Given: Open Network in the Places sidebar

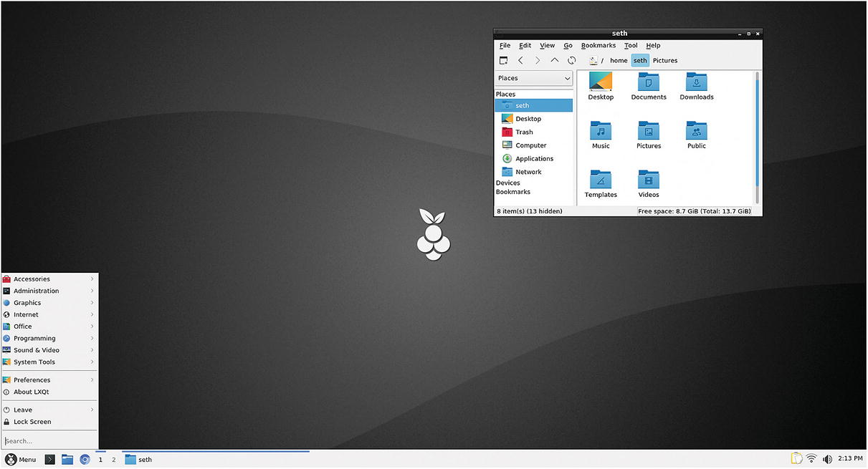Looking at the screenshot, I should coord(534,172).
